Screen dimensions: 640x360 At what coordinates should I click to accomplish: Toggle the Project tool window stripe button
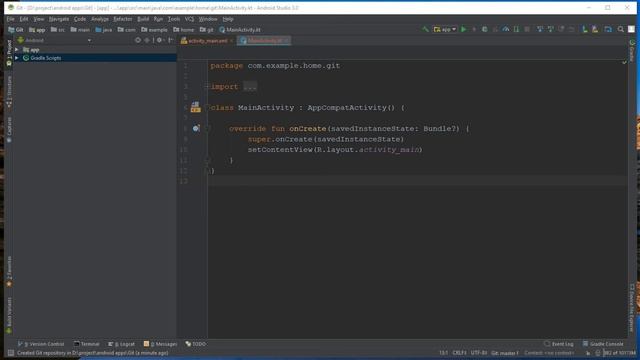click(x=9, y=52)
